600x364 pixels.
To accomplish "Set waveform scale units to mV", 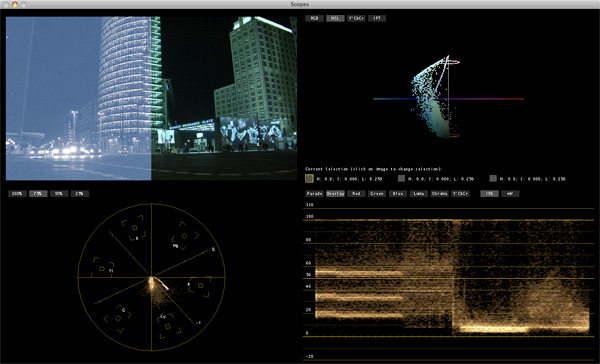I will pos(510,194).
